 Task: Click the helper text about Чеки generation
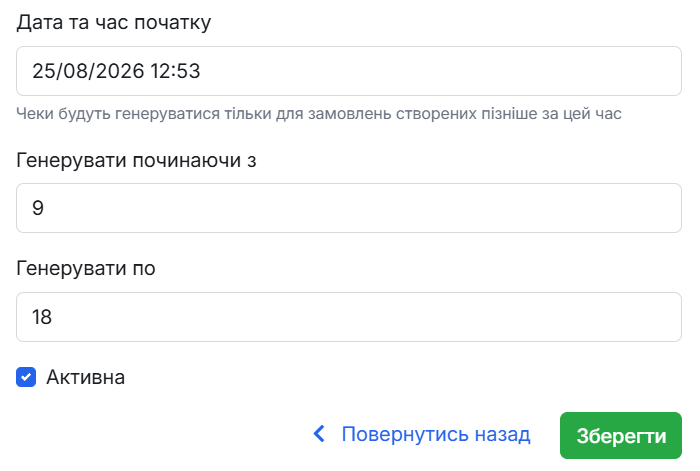(319, 114)
